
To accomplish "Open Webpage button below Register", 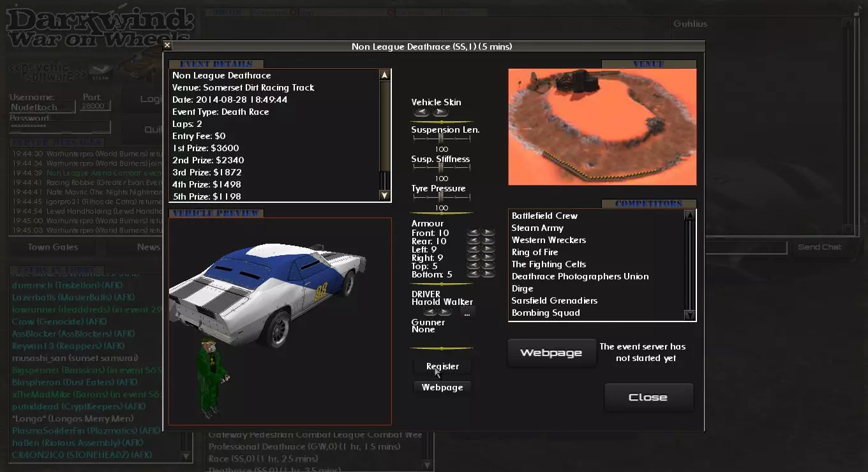I will click(x=442, y=387).
